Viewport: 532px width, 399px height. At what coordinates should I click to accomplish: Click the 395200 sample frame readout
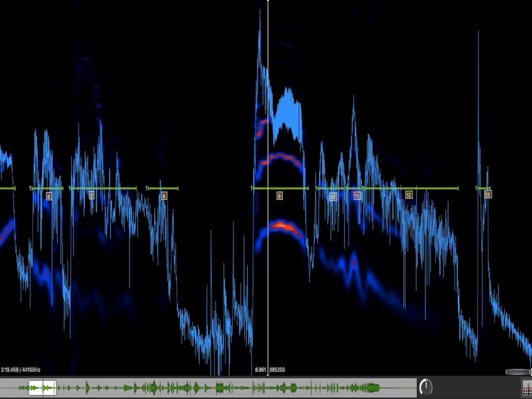pyautogui.click(x=277, y=370)
